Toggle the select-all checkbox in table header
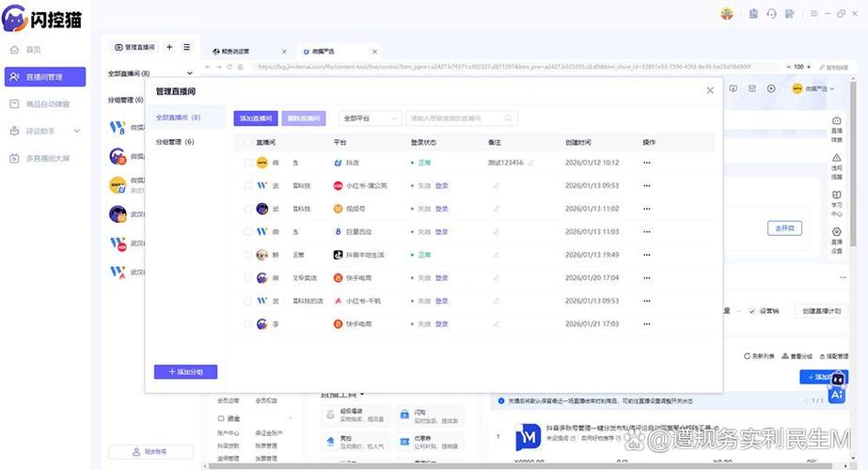Image resolution: width=868 pixels, height=470 pixels. click(x=248, y=142)
